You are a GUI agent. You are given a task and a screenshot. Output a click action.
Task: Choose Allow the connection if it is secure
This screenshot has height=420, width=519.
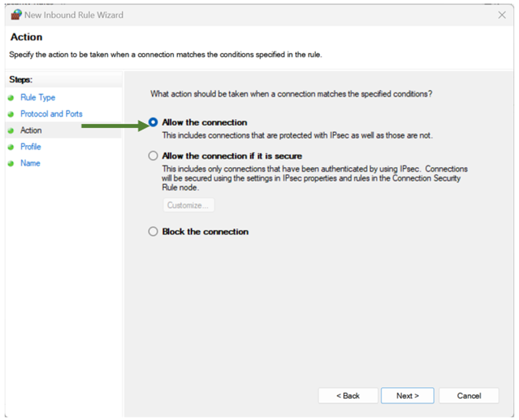[x=153, y=156]
